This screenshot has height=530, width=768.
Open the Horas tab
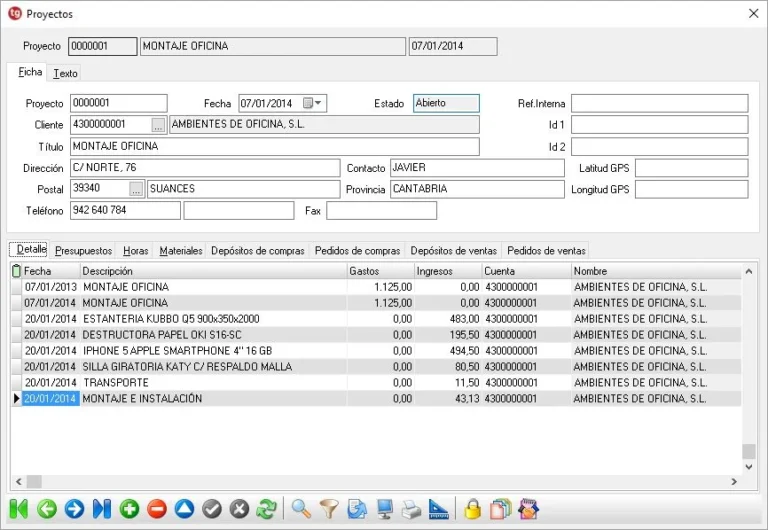click(x=136, y=250)
